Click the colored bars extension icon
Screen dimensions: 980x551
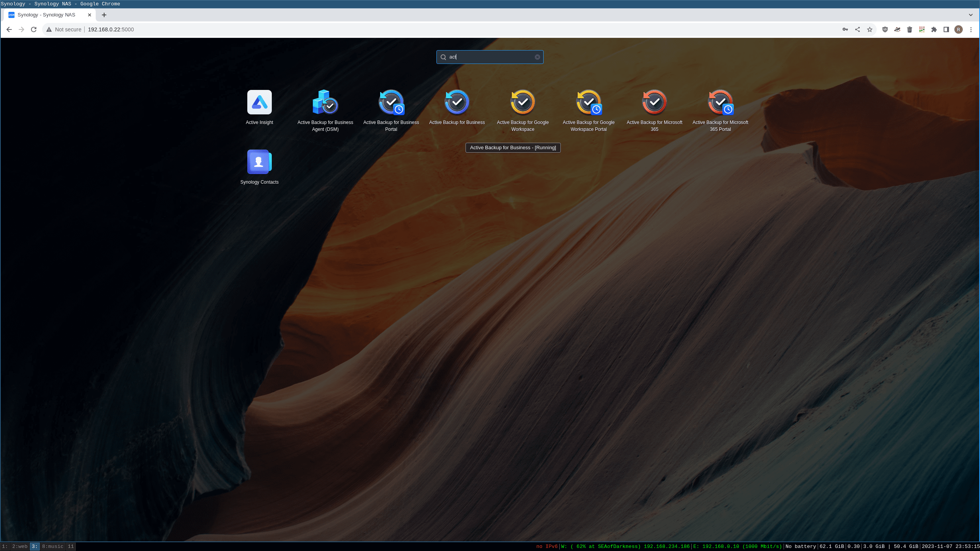[922, 29]
